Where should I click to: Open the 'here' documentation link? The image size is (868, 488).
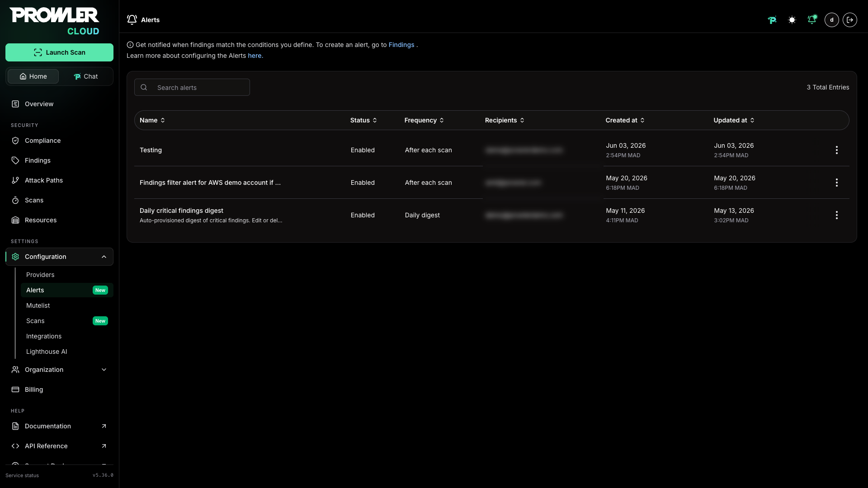[255, 56]
